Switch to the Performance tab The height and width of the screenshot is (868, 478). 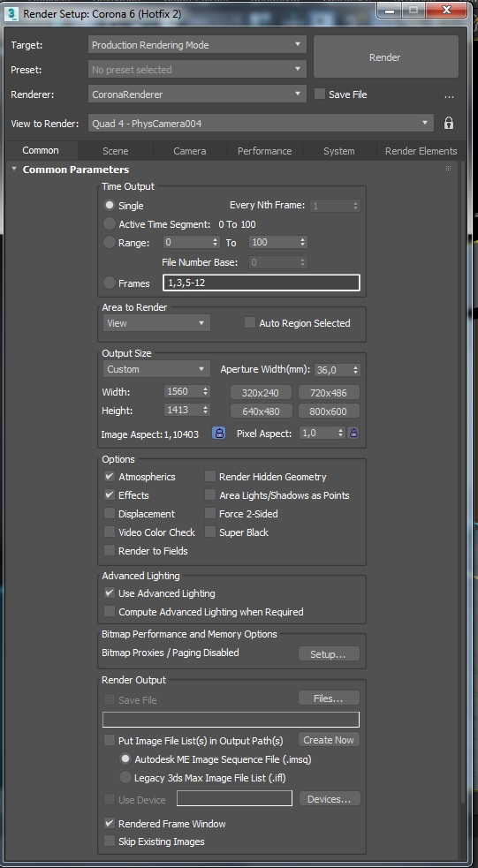pos(265,151)
